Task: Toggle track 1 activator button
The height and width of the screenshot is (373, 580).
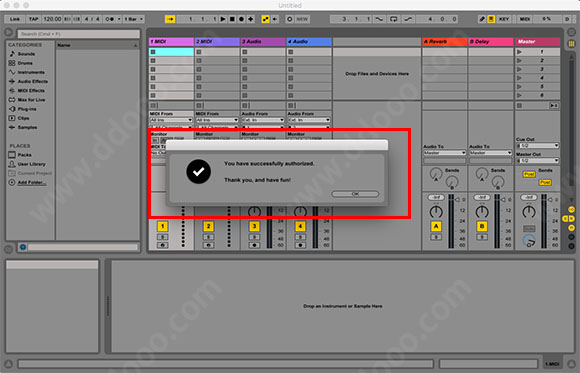Action: pyautogui.click(x=162, y=226)
